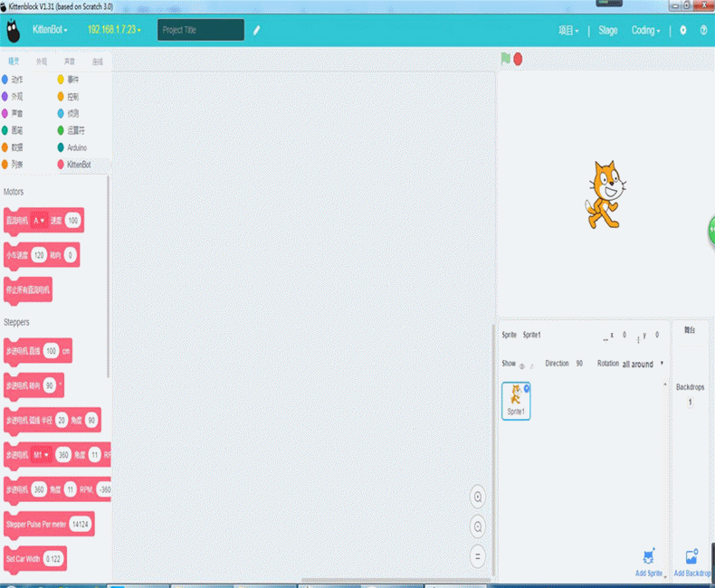Open M1 dropdown in stepper block
This screenshot has height=588, width=715.
[41, 455]
